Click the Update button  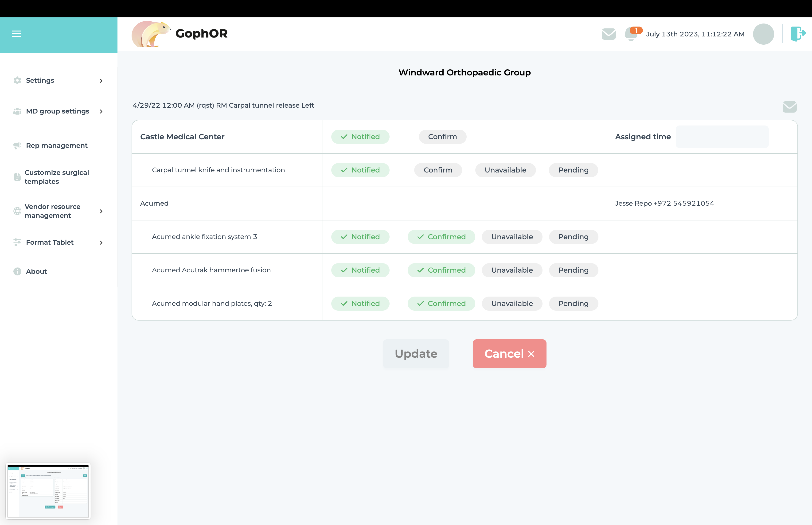(x=416, y=354)
